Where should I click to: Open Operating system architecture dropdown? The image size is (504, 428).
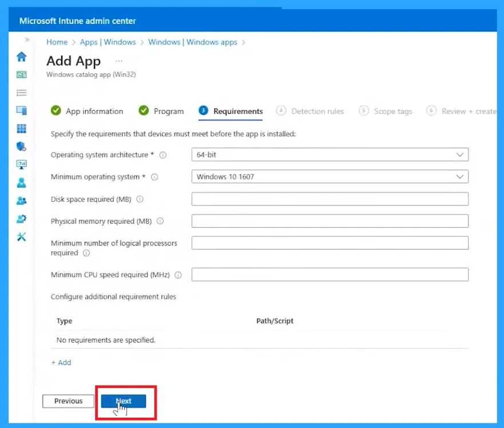[x=330, y=154]
